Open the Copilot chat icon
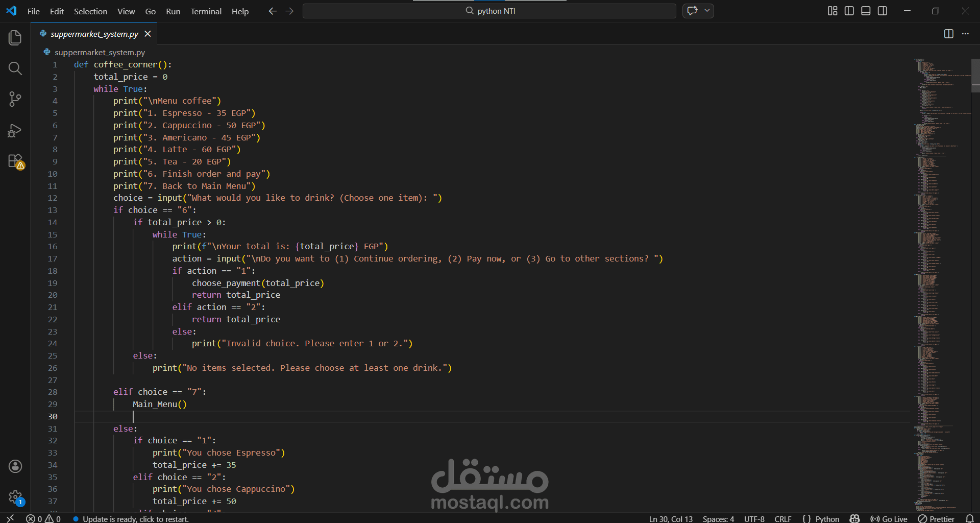The height and width of the screenshot is (523, 980). pos(692,11)
